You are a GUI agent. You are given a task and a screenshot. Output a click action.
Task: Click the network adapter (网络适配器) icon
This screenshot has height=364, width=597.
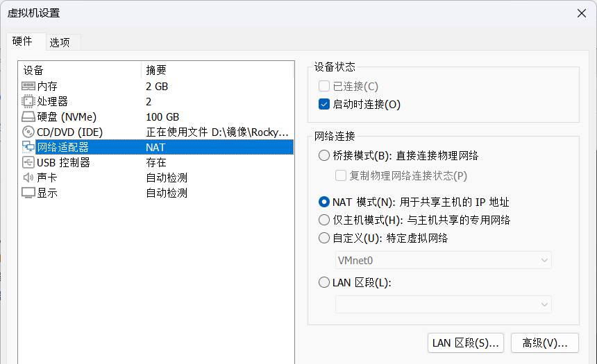pos(28,147)
